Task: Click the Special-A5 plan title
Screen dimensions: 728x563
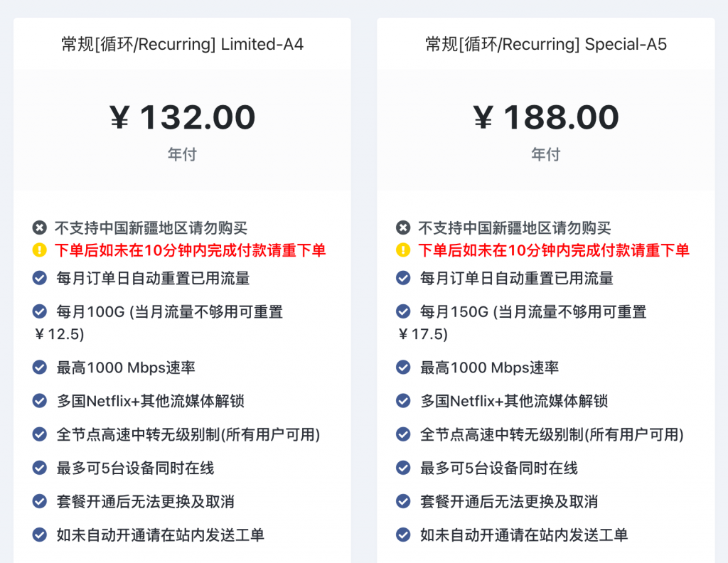Action: [x=546, y=44]
